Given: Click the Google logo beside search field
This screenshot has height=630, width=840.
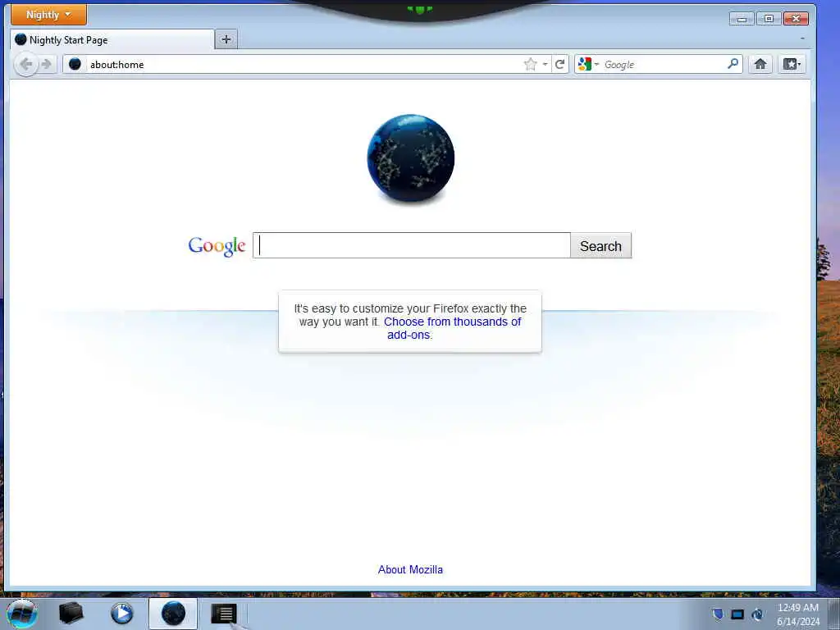Looking at the screenshot, I should click(217, 246).
